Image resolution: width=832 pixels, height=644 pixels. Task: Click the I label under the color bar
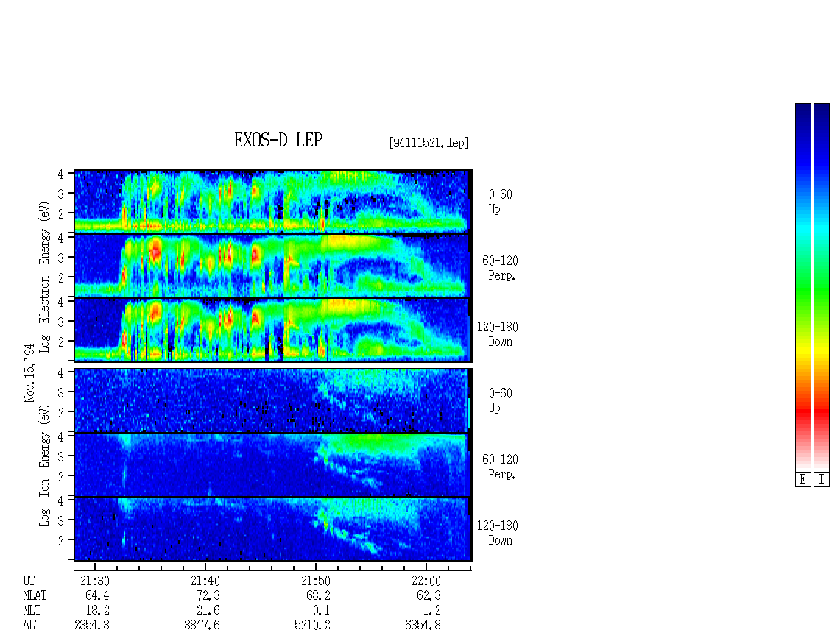coord(822,480)
